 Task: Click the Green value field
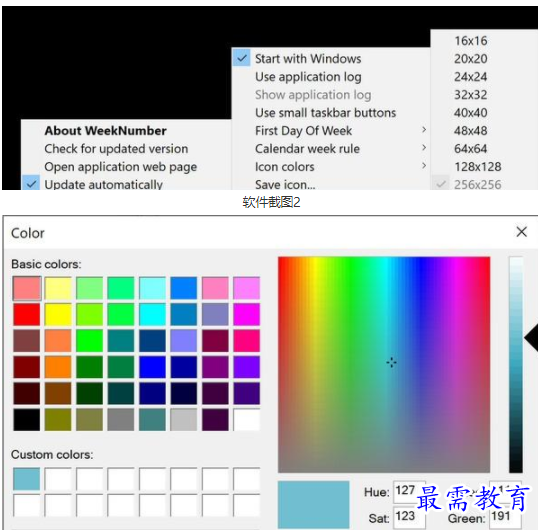[505, 517]
